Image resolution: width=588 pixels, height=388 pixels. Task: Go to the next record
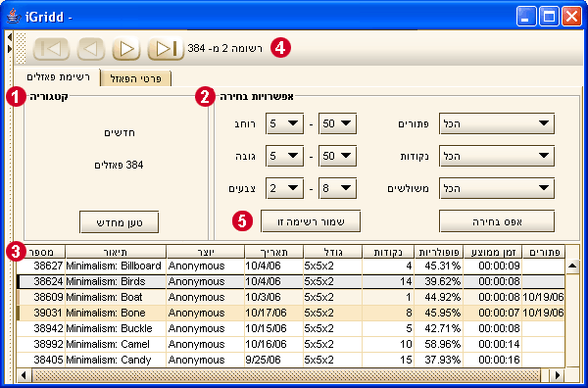click(126, 49)
